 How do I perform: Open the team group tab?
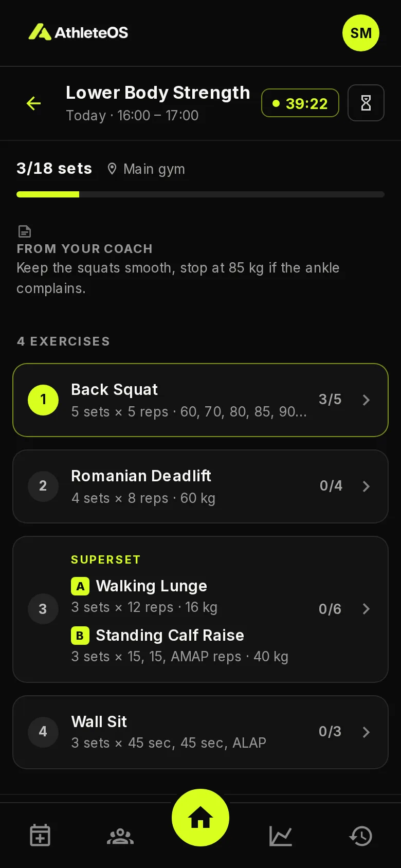point(120,836)
